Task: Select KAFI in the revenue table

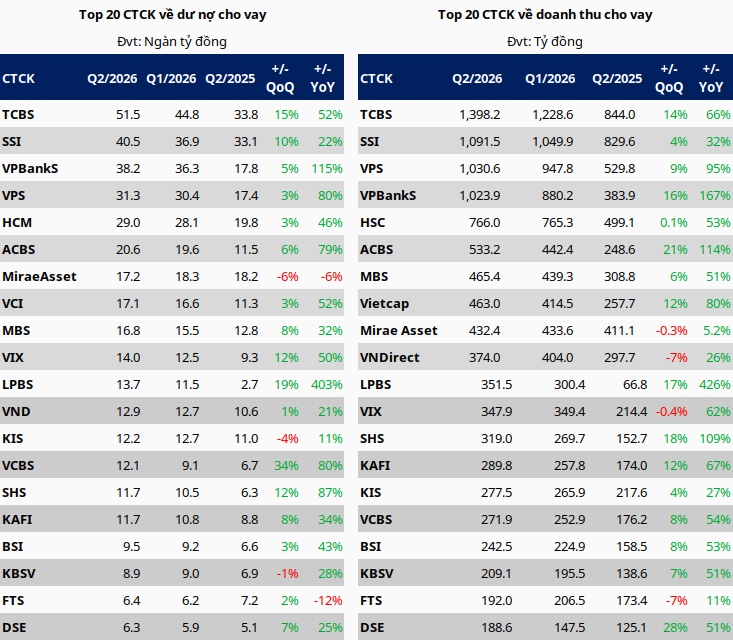Action: (375, 466)
